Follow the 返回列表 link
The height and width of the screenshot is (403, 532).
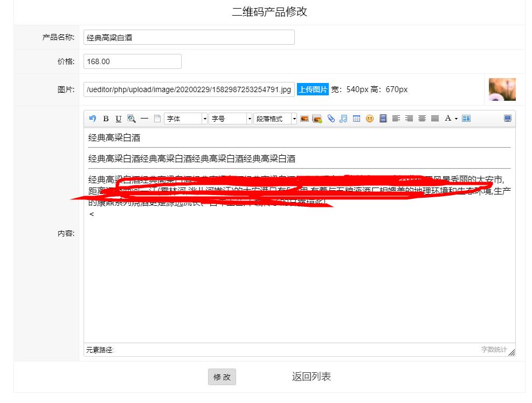(312, 377)
